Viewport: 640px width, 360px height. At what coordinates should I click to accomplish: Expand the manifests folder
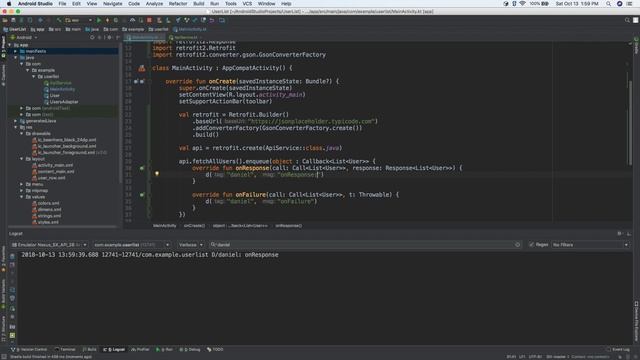pyautogui.click(x=16, y=51)
